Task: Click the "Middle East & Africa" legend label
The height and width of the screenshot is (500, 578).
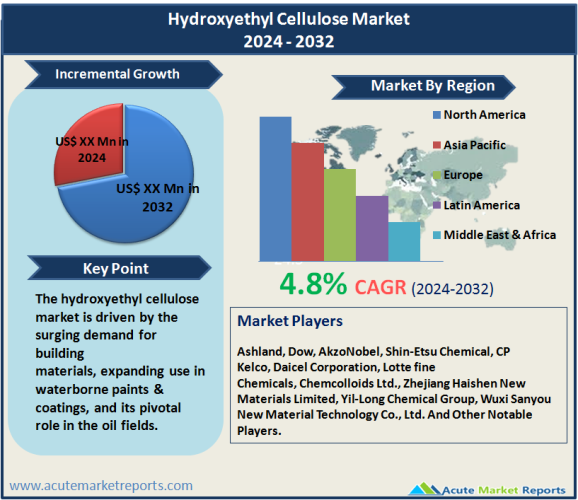Action: coord(500,235)
